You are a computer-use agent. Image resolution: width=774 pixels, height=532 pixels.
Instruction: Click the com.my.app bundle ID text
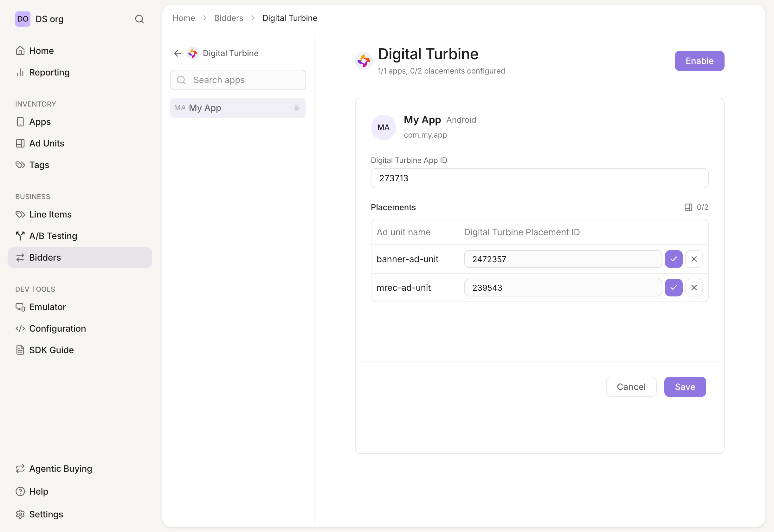point(425,135)
